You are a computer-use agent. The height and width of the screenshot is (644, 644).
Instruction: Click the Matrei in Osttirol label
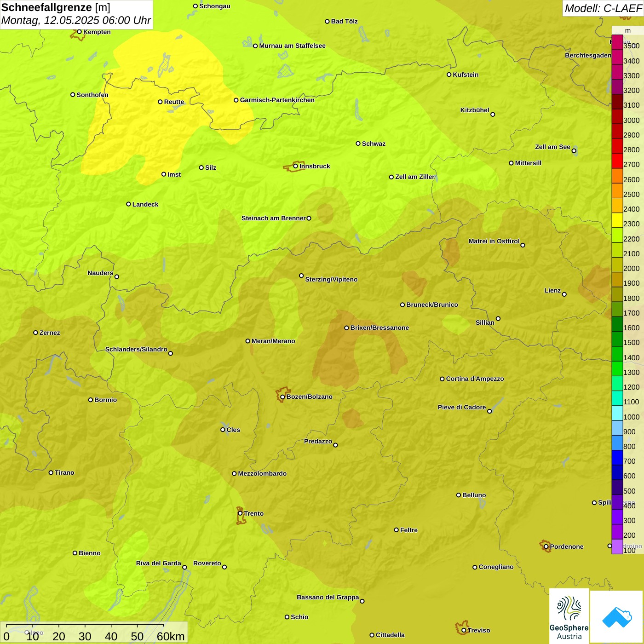[494, 241]
